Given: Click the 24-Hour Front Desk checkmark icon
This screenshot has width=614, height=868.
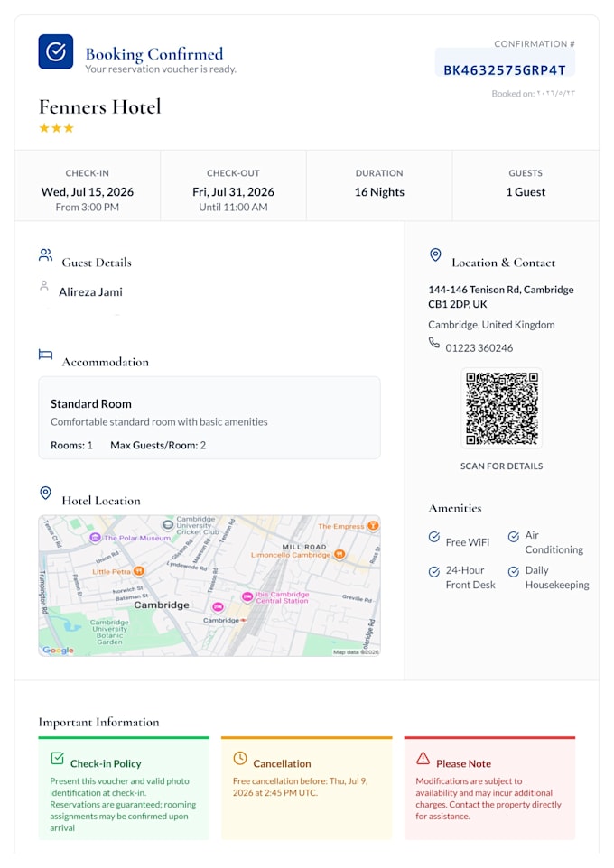Looking at the screenshot, I should pos(434,571).
